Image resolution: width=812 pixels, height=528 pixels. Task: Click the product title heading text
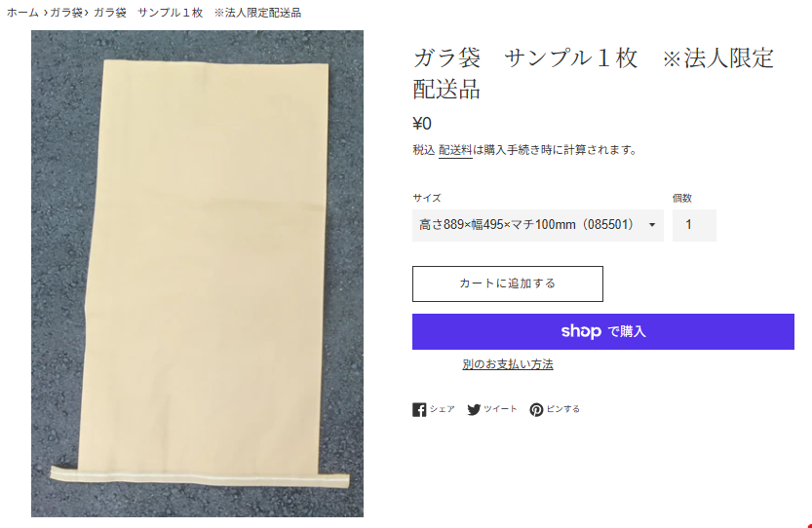(594, 73)
